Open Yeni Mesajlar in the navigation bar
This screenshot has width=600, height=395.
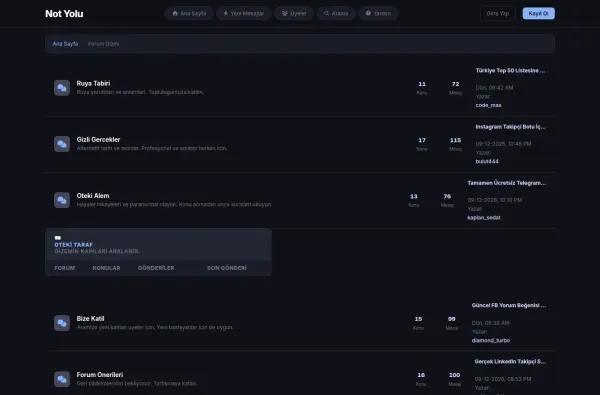[244, 13]
